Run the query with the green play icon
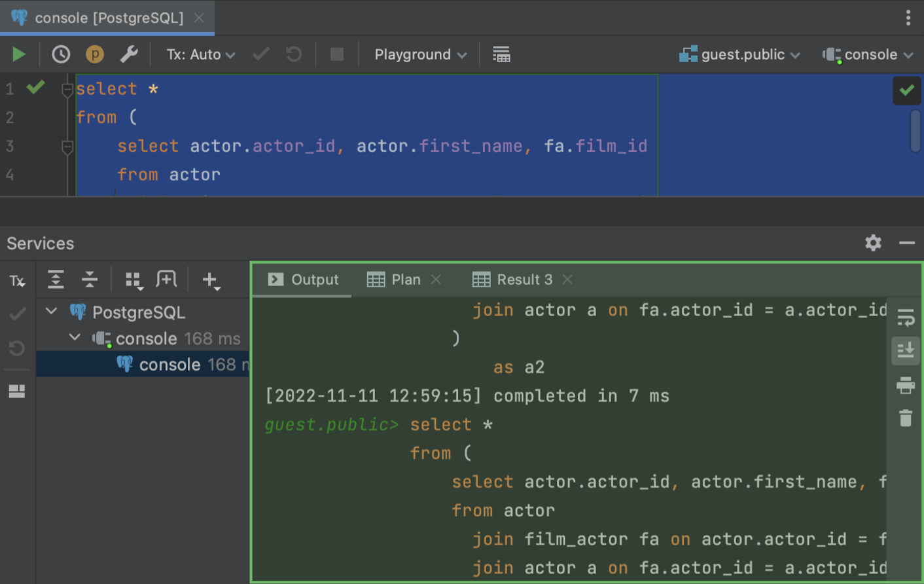 (19, 54)
